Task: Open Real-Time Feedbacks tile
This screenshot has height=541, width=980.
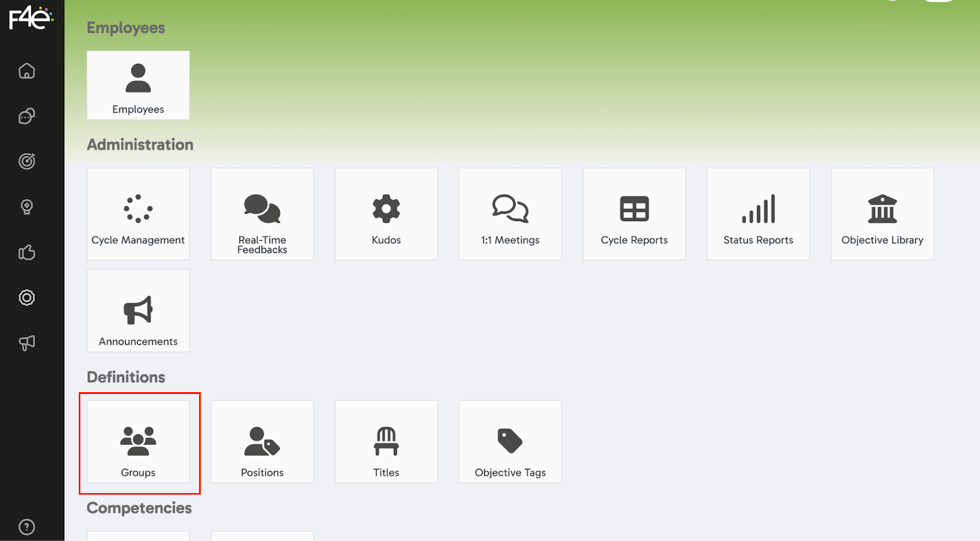Action: (x=262, y=214)
